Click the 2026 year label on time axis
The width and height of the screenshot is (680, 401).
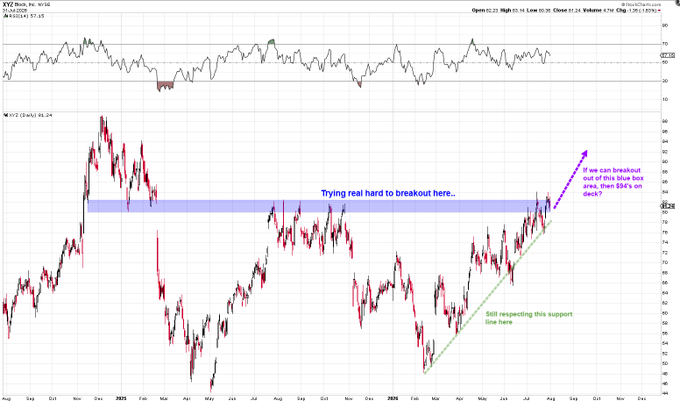[x=393, y=398]
